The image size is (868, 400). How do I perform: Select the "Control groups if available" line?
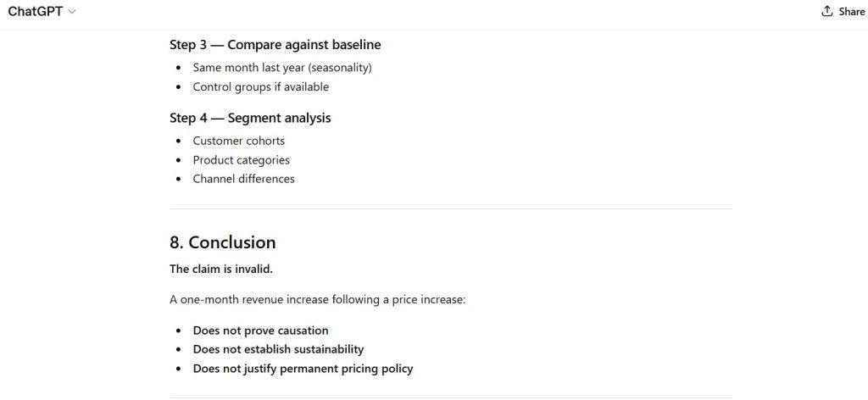click(260, 86)
